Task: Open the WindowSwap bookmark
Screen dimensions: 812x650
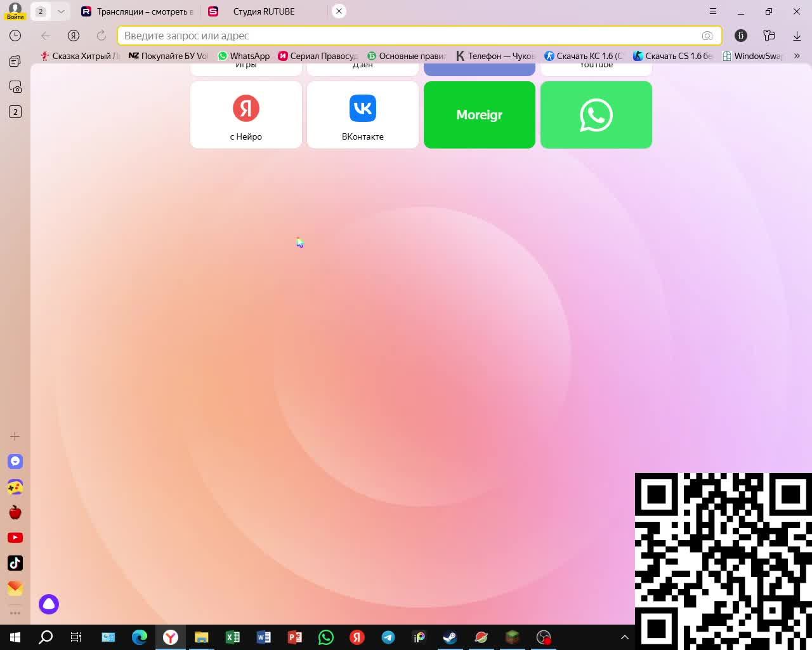Action: [753, 56]
